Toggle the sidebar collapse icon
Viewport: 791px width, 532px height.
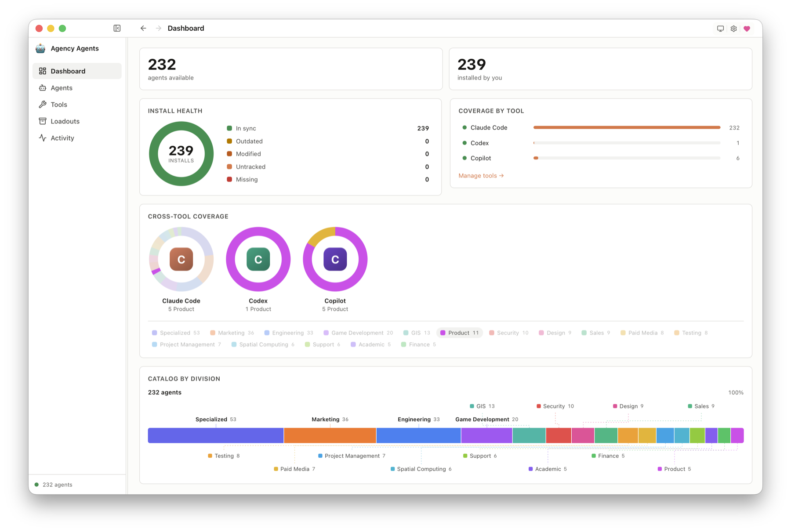(x=117, y=28)
